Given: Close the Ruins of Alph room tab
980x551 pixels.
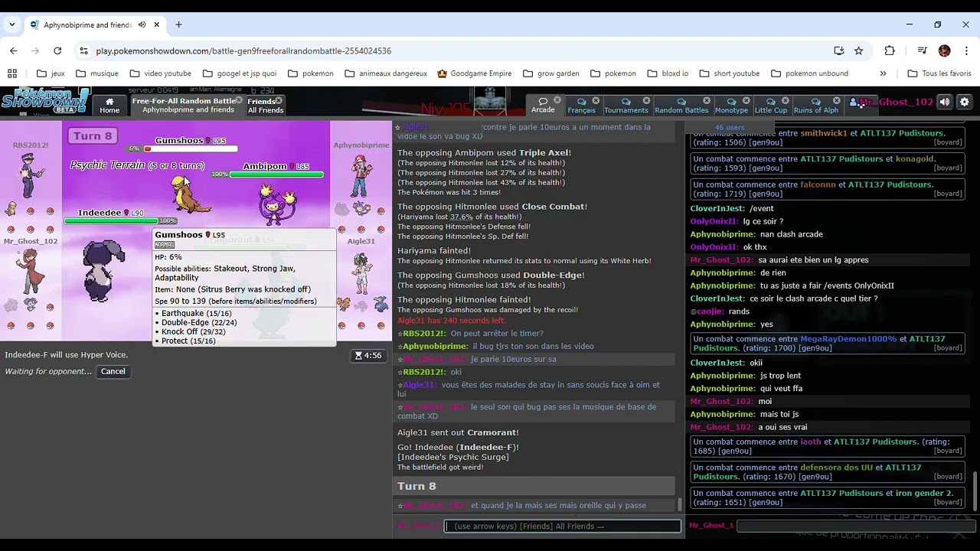Looking at the screenshot, I should 835,100.
